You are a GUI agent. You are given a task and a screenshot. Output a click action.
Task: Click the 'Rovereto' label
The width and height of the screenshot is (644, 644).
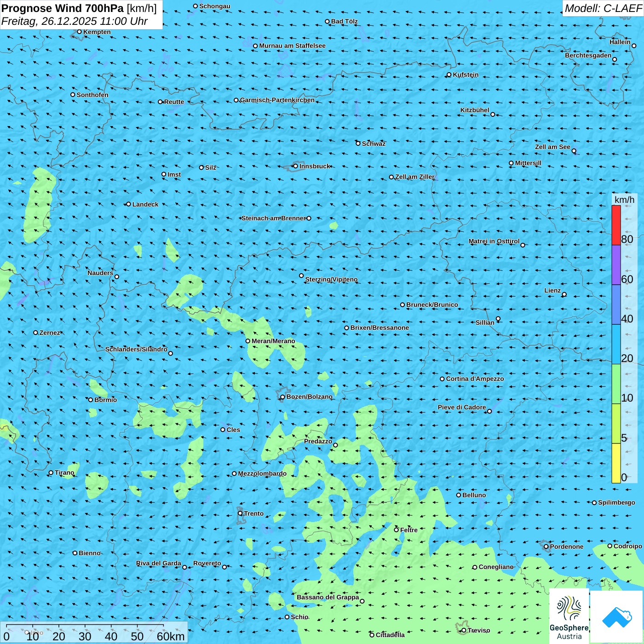coord(207,563)
